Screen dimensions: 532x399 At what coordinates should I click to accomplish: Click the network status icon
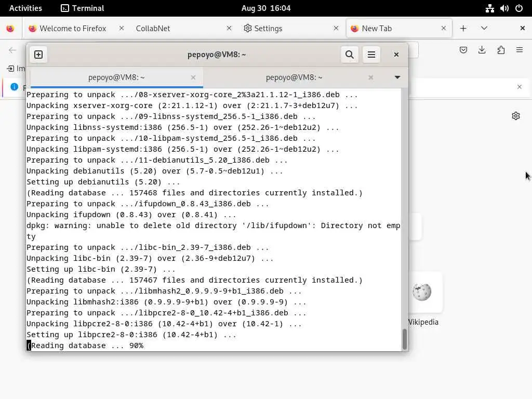click(x=489, y=8)
